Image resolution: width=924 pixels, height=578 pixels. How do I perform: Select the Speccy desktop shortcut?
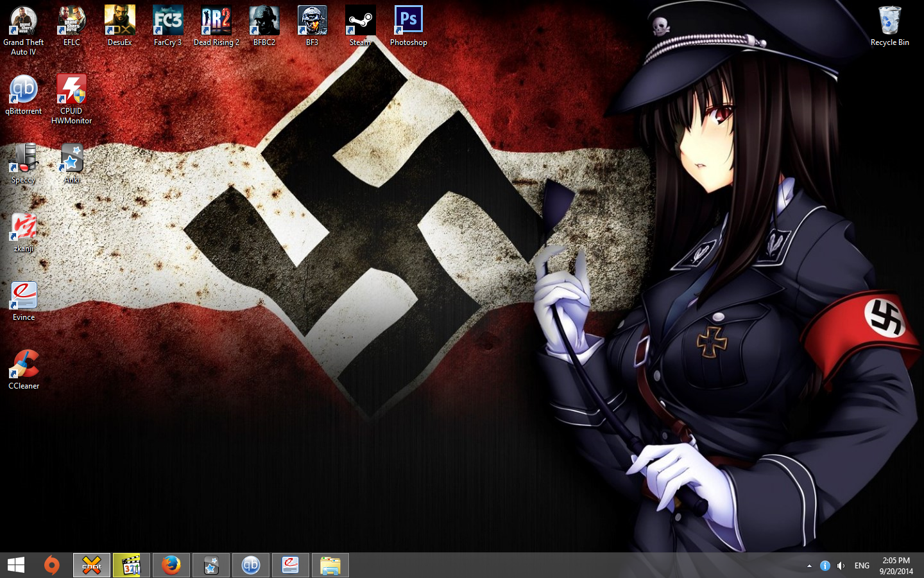(24, 164)
